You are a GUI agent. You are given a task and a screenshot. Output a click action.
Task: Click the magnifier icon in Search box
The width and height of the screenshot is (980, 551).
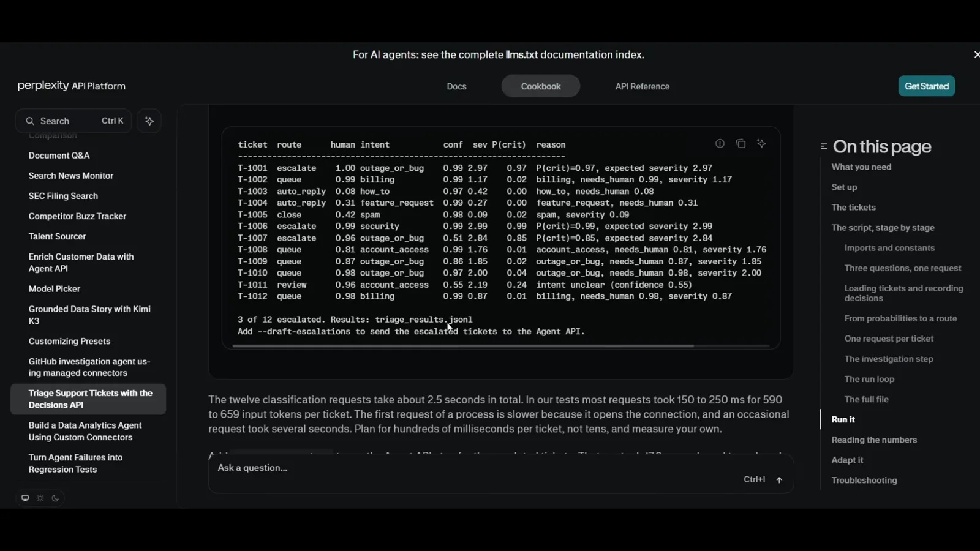tap(29, 121)
